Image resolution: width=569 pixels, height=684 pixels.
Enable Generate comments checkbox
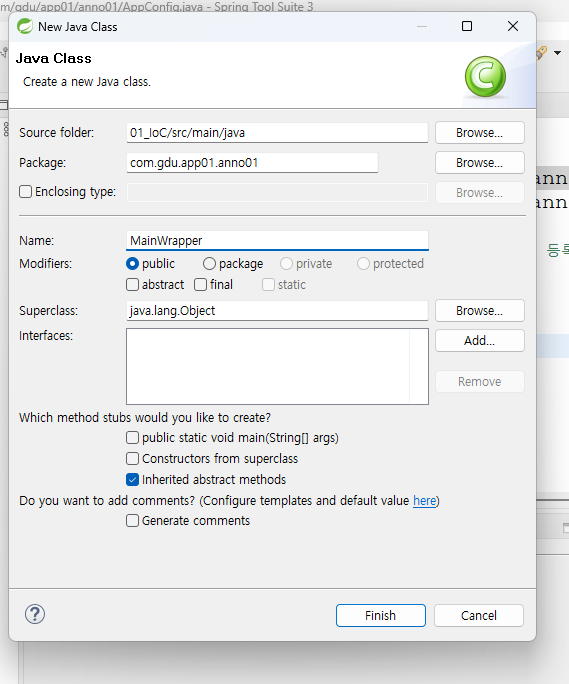point(132,520)
